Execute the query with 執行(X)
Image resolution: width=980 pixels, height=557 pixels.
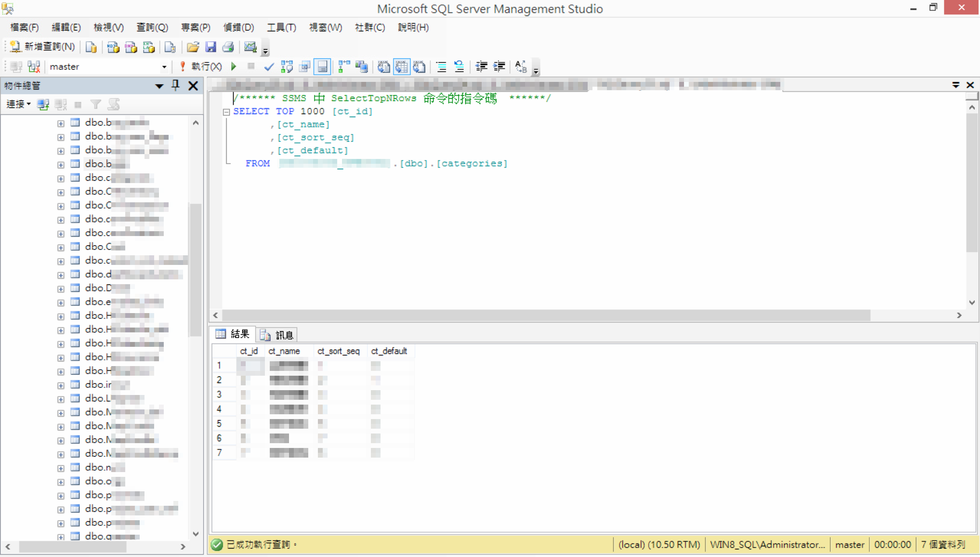tap(201, 67)
